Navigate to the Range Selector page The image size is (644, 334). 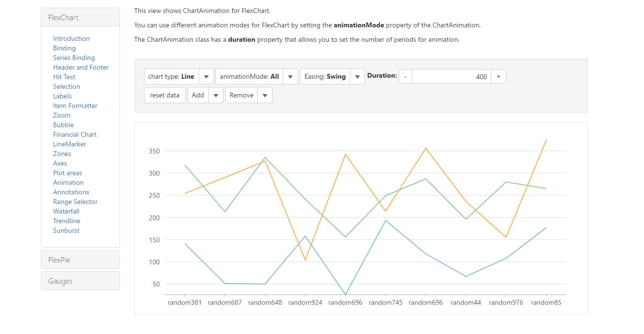coord(75,202)
